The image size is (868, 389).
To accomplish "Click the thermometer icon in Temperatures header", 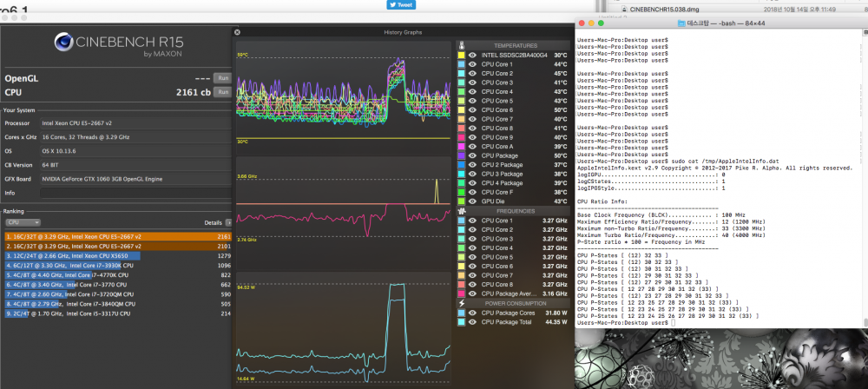I will pos(463,46).
